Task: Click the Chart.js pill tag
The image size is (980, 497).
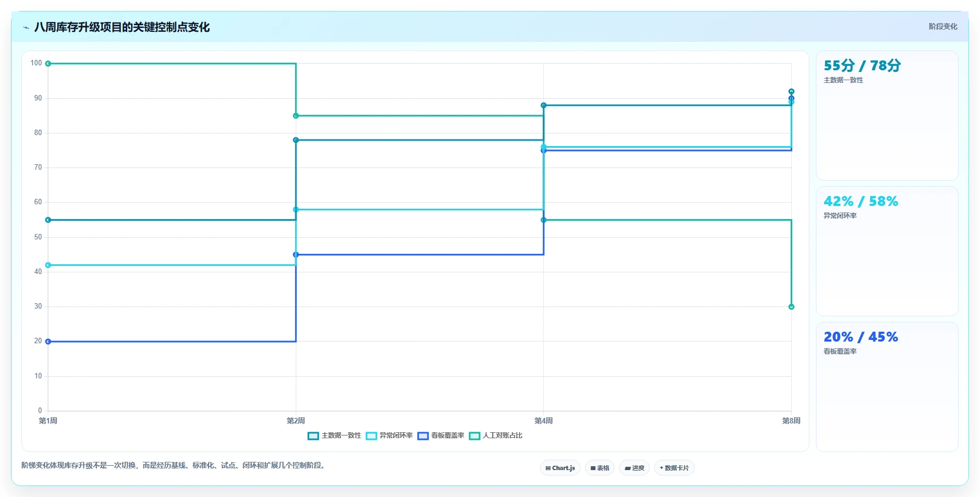Action: click(560, 468)
